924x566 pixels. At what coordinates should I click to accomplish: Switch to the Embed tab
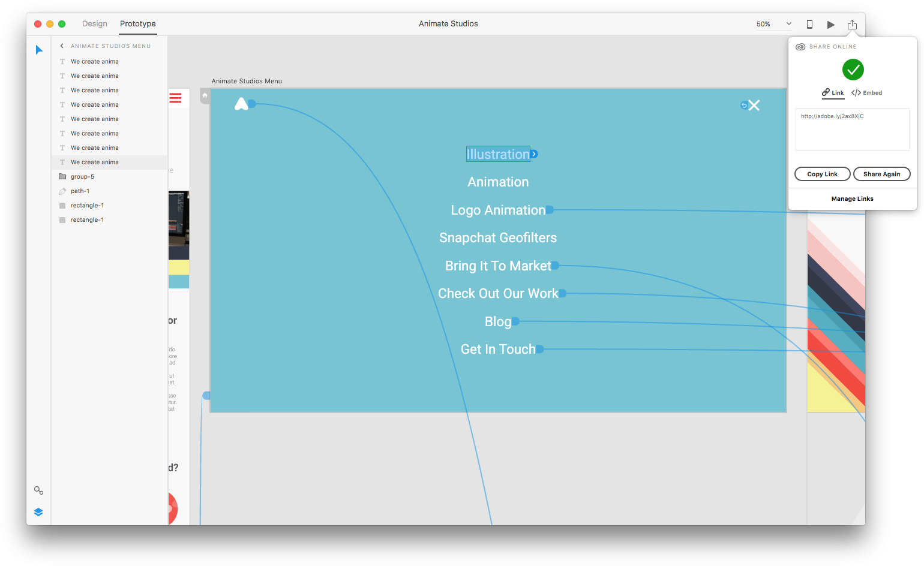click(x=867, y=93)
